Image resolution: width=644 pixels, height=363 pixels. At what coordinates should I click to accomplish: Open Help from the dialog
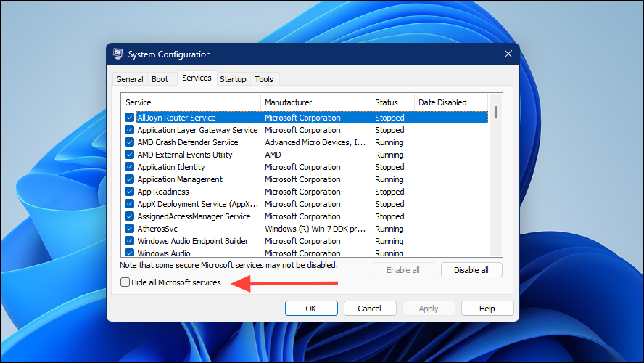click(487, 309)
